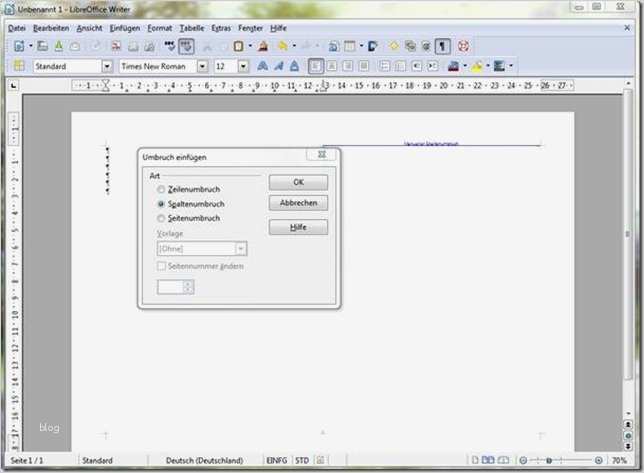644x473 pixels.
Task: Click the zoom out minus button
Action: [x=523, y=460]
